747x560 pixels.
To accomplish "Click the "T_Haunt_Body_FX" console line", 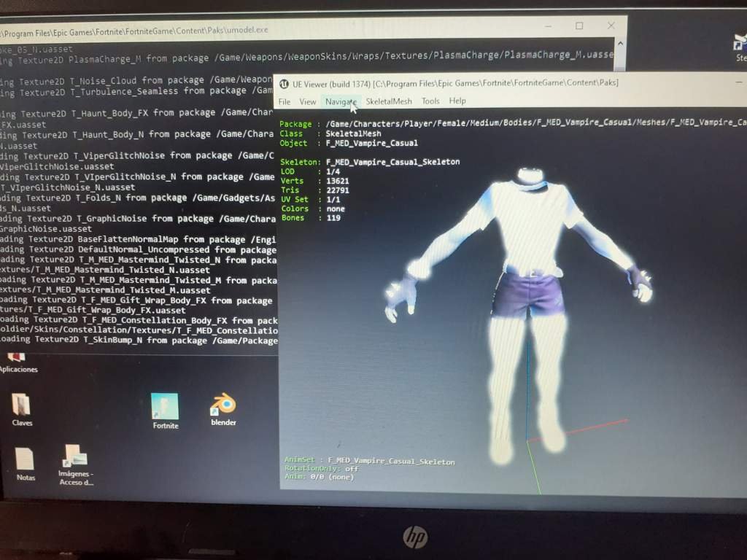I will coord(136,113).
